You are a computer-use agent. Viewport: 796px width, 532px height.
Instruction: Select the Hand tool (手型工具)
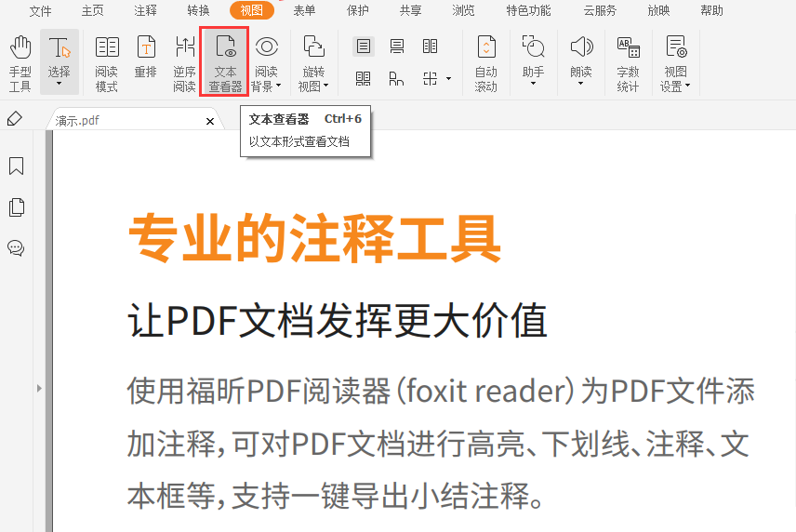pos(20,63)
